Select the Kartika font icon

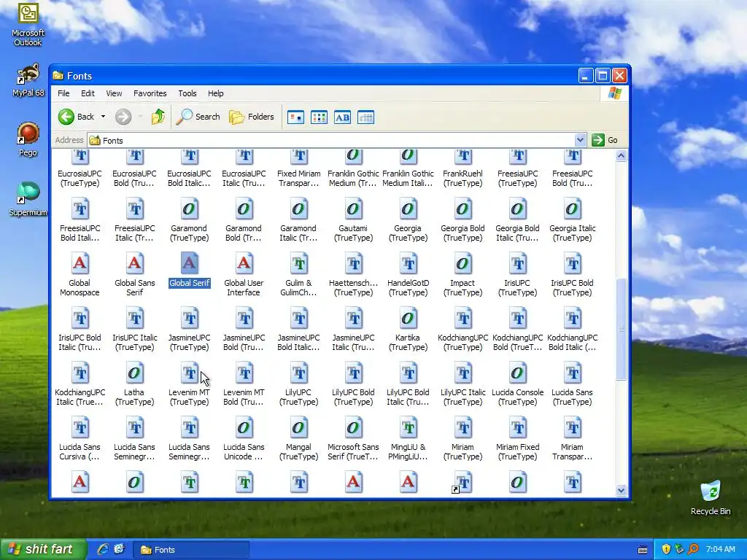tap(409, 319)
